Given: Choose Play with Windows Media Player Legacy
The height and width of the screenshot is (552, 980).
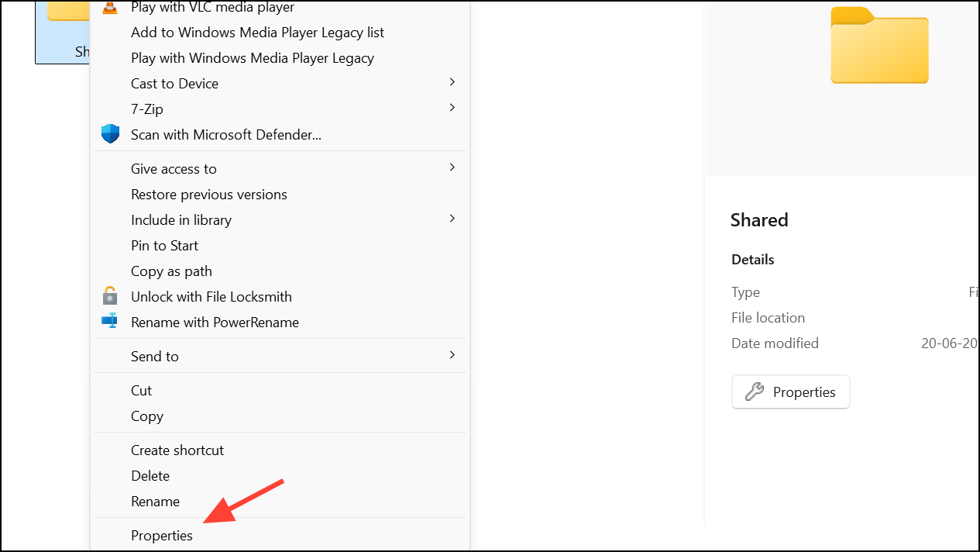Looking at the screenshot, I should pyautogui.click(x=280, y=58).
